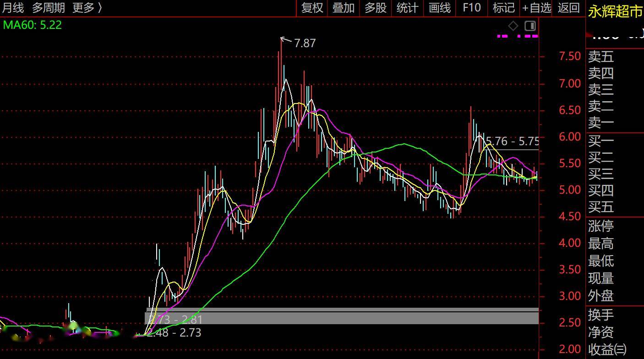This screenshot has width=644, height=359.
Task: Click the 2.48 - 2.73 price range label
Action: [175, 333]
